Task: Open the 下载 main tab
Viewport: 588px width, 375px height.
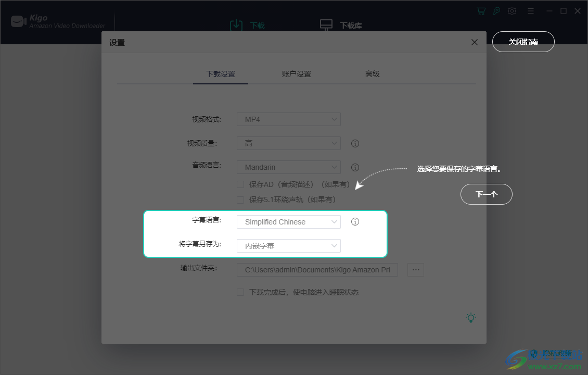Action: pos(257,26)
